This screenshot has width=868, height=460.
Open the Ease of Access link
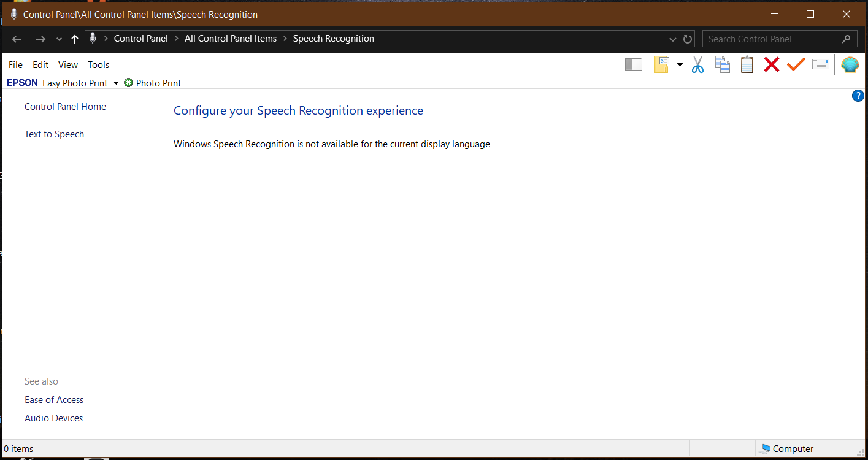[x=54, y=400]
